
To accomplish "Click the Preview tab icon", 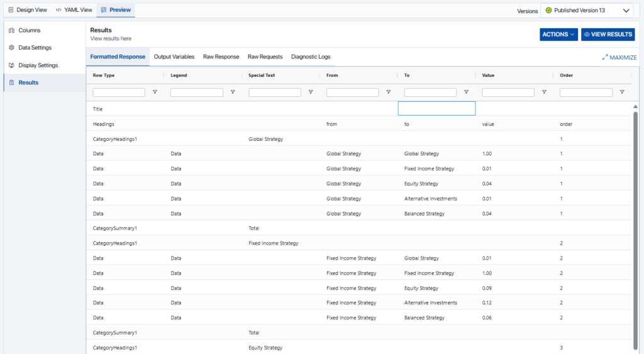I will (104, 10).
